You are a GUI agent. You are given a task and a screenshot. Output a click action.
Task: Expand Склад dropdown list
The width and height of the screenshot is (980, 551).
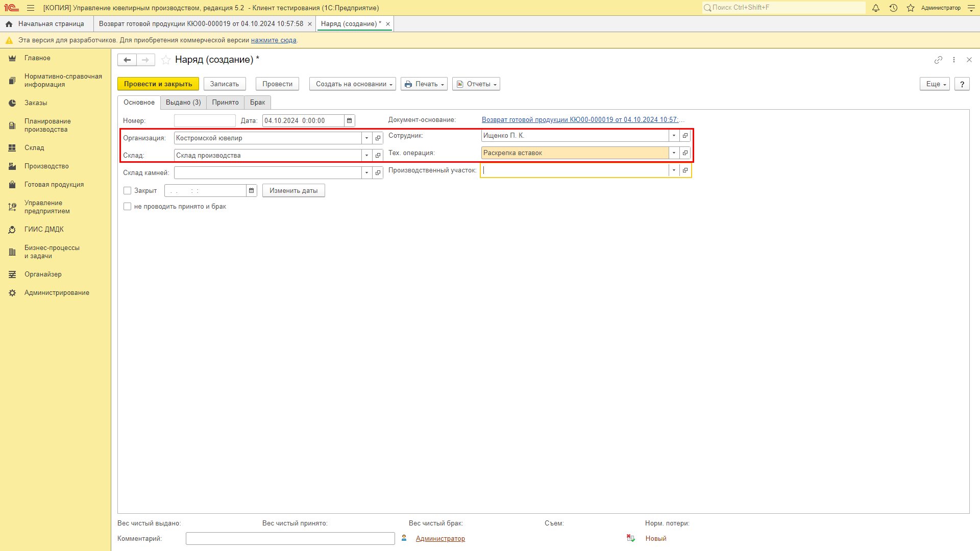[367, 156]
